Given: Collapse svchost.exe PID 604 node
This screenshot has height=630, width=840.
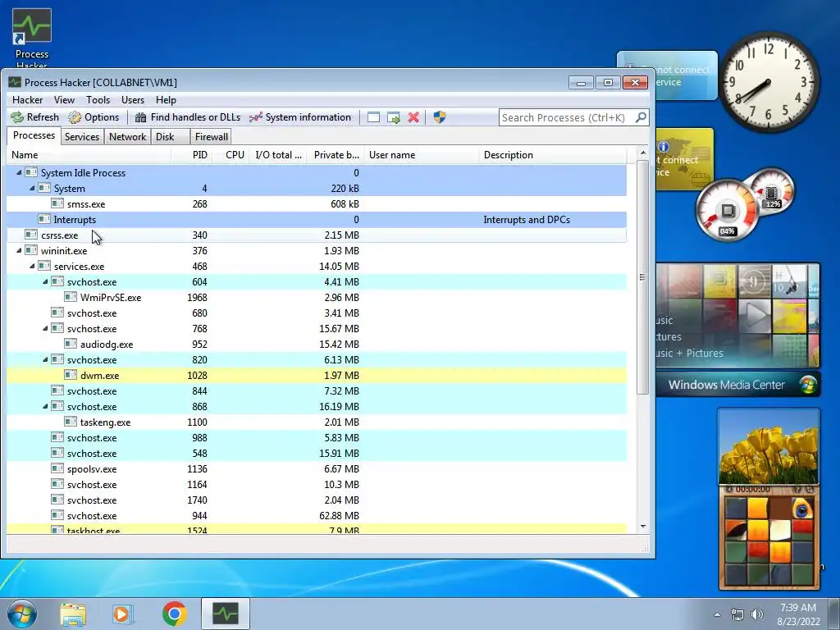Looking at the screenshot, I should tap(46, 281).
